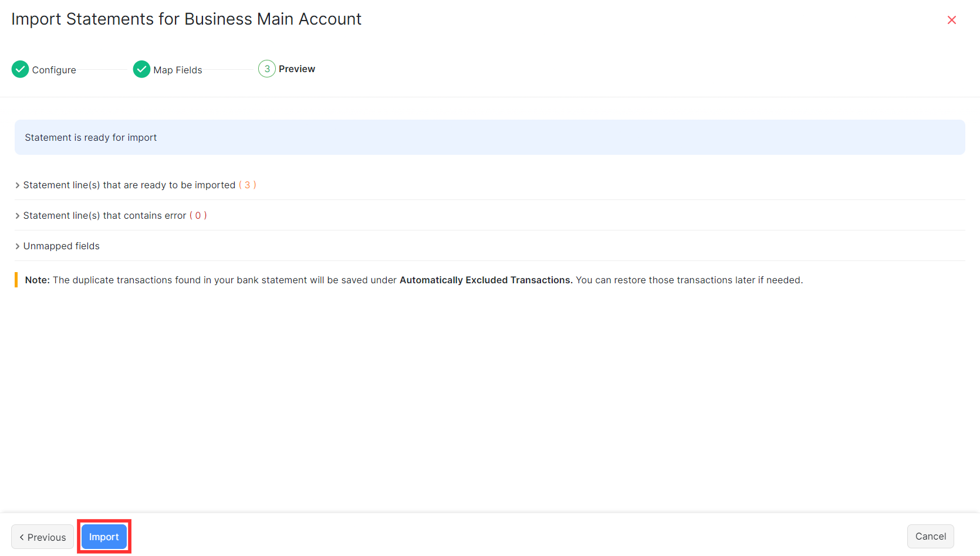
Task: Click the green checkmark icon beside Configure
Action: coord(20,69)
